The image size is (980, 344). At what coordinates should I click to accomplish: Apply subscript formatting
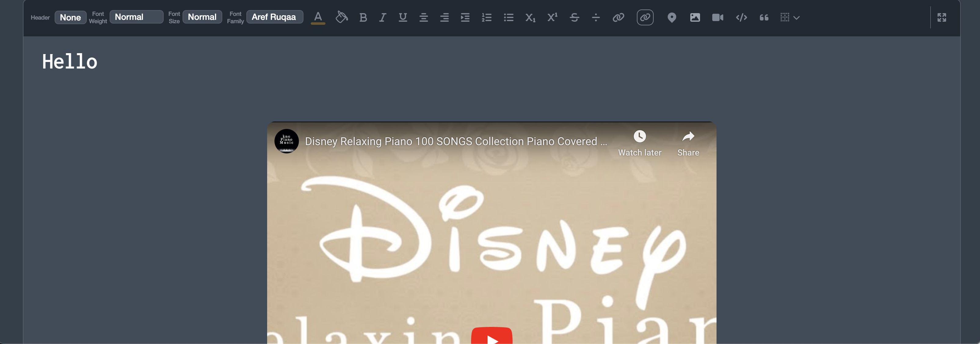[530, 17]
